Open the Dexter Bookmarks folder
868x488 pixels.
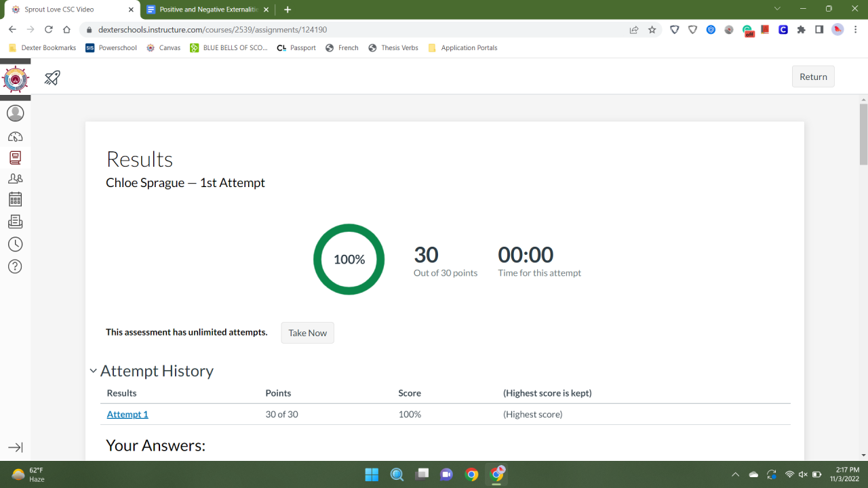pos(42,48)
